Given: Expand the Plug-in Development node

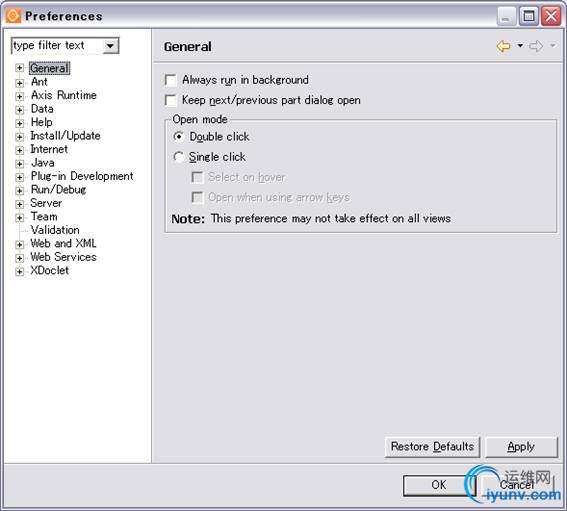Looking at the screenshot, I should tap(20, 177).
